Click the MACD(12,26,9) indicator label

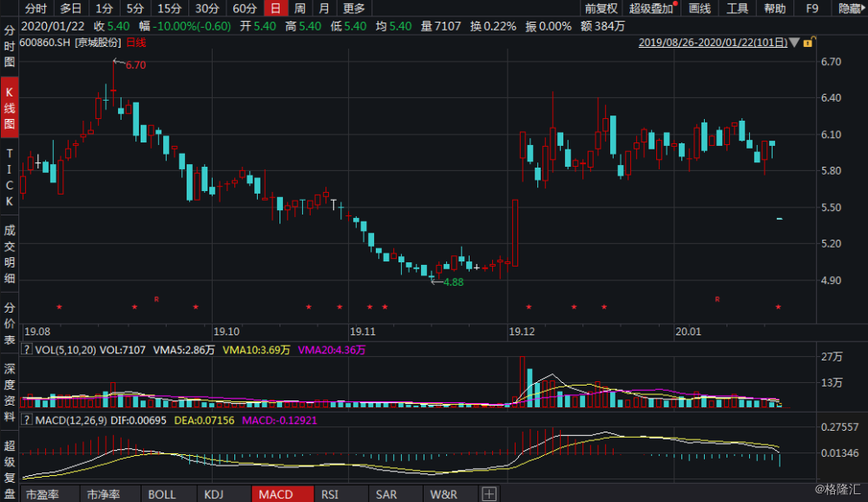[x=71, y=420]
